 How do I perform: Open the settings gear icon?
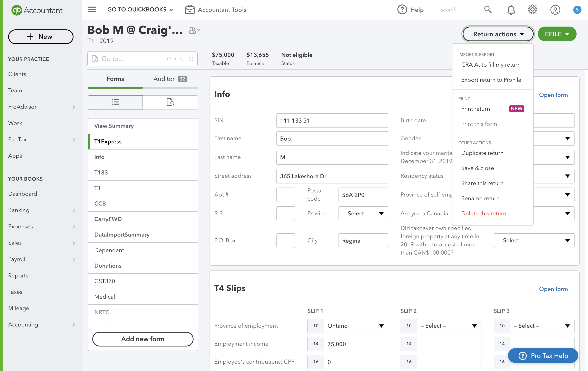[x=532, y=10]
